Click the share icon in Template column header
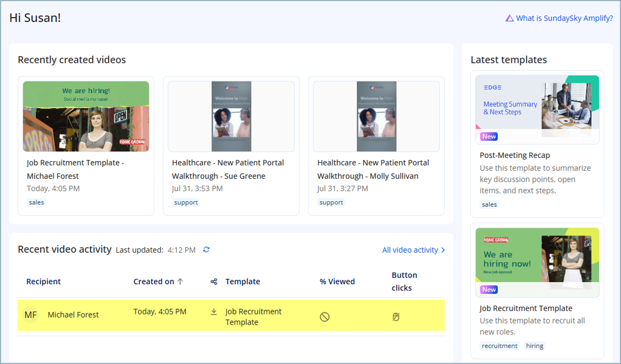The width and height of the screenshot is (621, 364). point(214,281)
